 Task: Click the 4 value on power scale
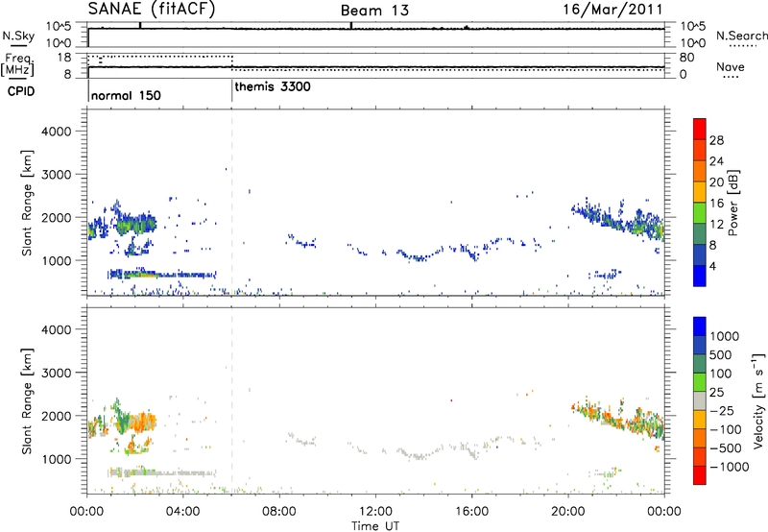(x=712, y=266)
